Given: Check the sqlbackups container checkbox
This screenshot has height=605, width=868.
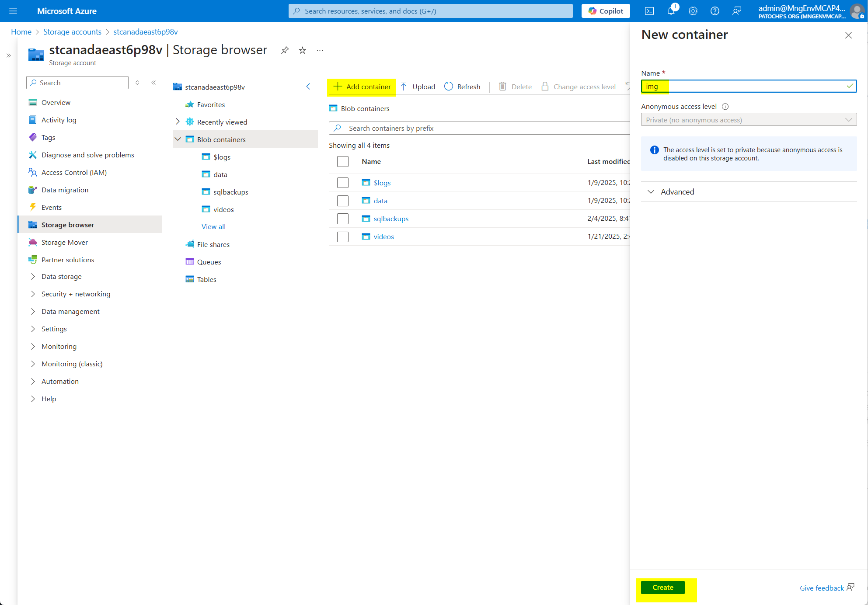Looking at the screenshot, I should [x=343, y=219].
